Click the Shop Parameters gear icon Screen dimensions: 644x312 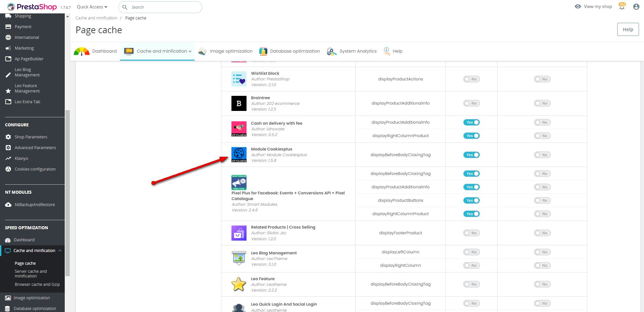click(x=8, y=137)
